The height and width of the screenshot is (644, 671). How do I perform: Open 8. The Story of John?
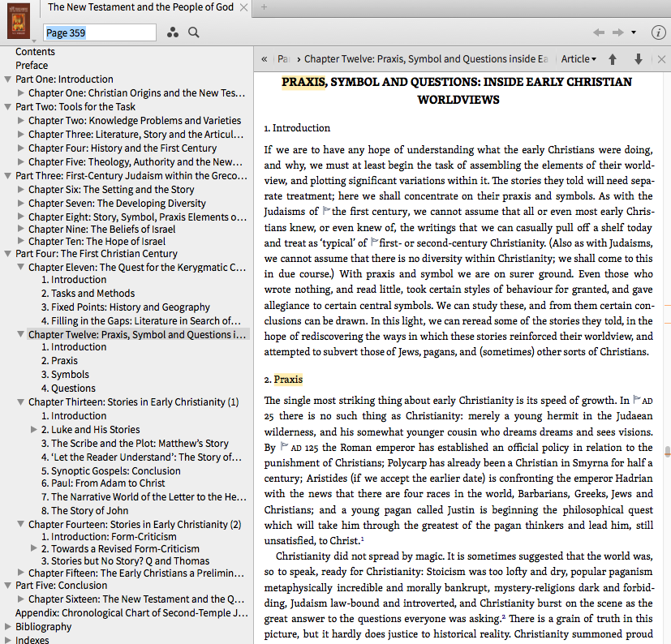click(x=84, y=510)
